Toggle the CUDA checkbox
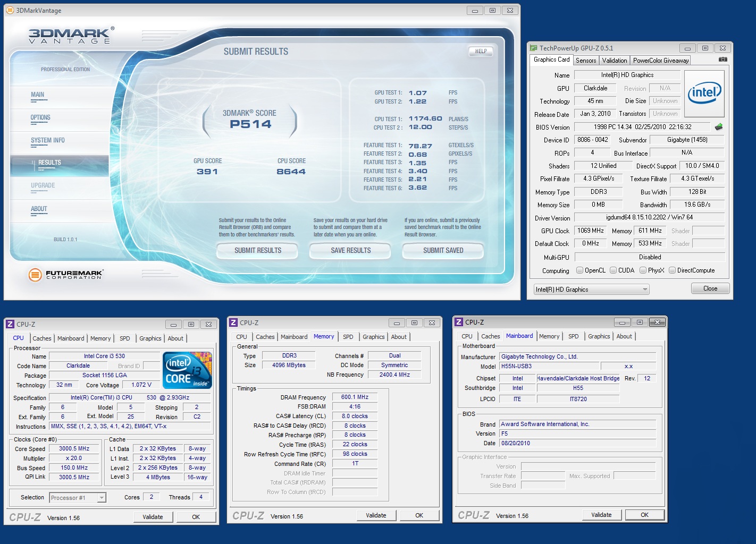Image resolution: width=756 pixels, height=544 pixels. (x=614, y=270)
